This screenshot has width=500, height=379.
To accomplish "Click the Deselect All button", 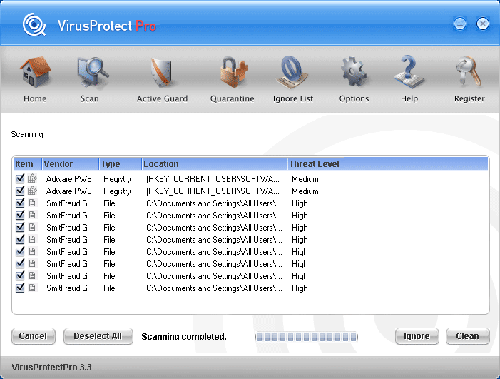I will [98, 336].
